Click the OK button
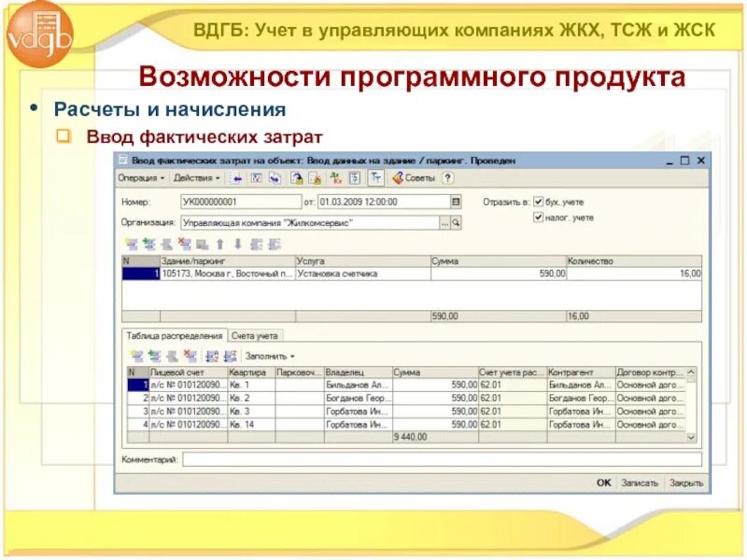This screenshot has width=747, height=560. pos(603,483)
